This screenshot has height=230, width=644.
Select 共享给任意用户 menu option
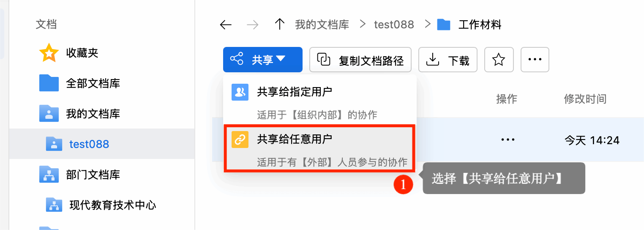click(x=319, y=148)
